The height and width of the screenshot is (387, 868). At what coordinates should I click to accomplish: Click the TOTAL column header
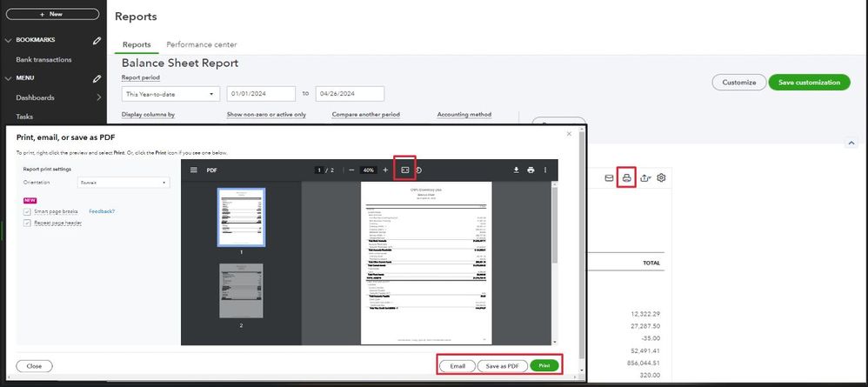click(x=651, y=263)
